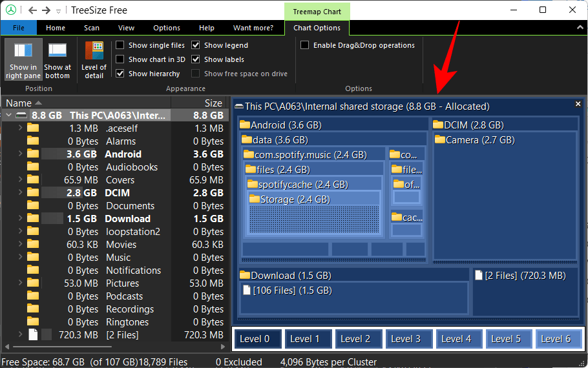
Task: Click the Level 0 legend swatch
Action: (258, 339)
